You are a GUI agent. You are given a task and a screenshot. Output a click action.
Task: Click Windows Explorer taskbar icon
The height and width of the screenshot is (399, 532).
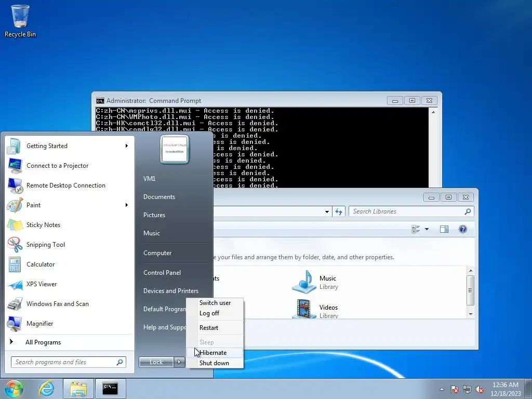pos(78,389)
